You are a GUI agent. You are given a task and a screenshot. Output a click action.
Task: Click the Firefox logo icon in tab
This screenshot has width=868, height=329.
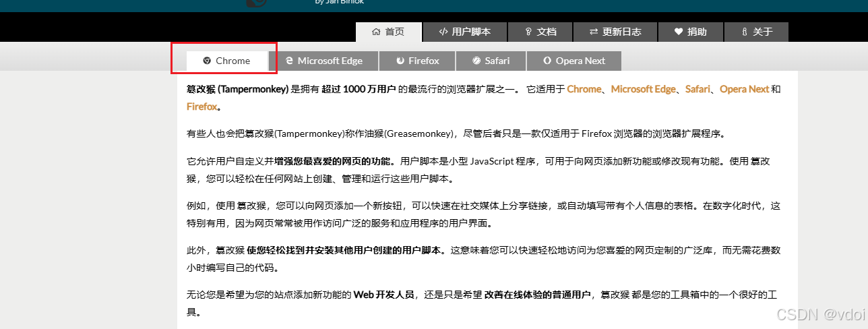pyautogui.click(x=400, y=61)
